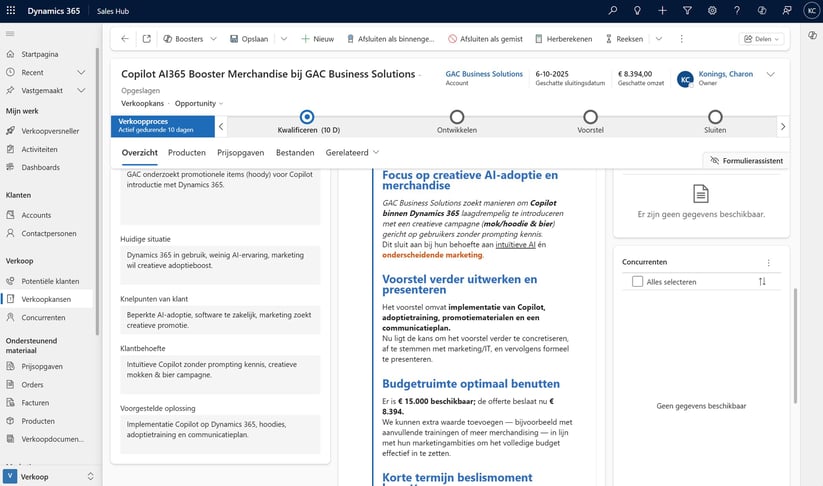This screenshot has width=823, height=486.
Task: Click the Herberekenen button
Action: (563, 39)
